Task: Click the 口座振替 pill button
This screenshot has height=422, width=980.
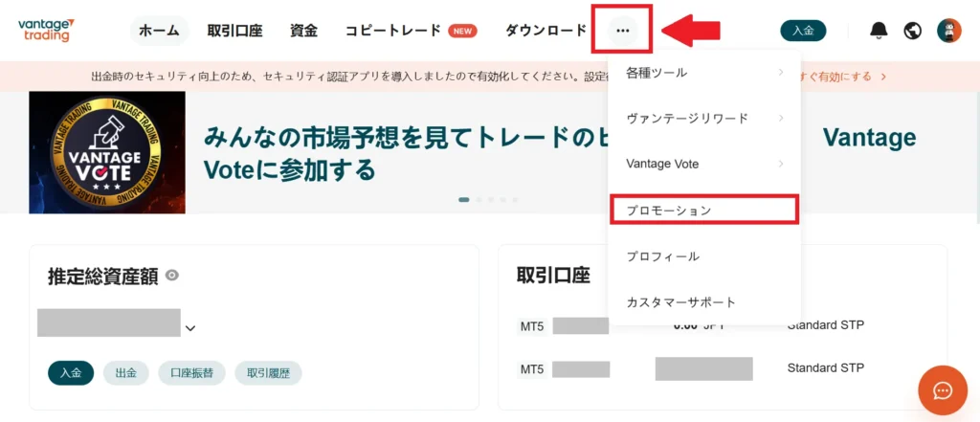Action: click(x=191, y=372)
